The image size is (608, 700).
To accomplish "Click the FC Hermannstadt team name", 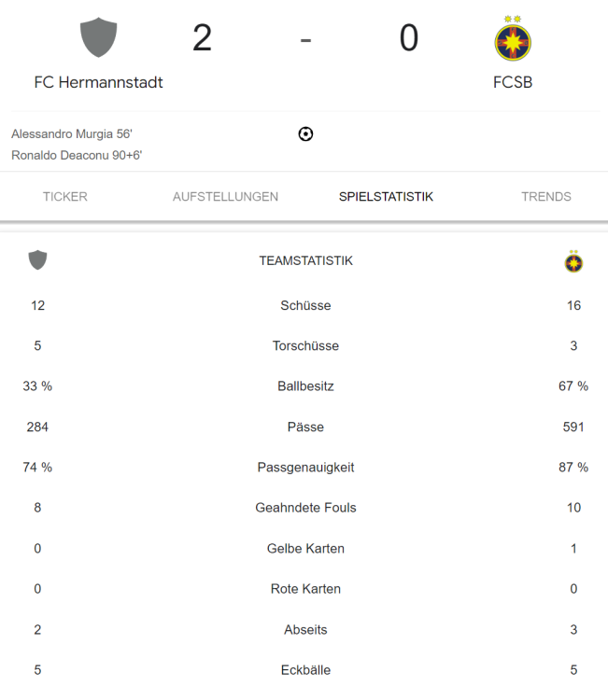I will [x=98, y=82].
